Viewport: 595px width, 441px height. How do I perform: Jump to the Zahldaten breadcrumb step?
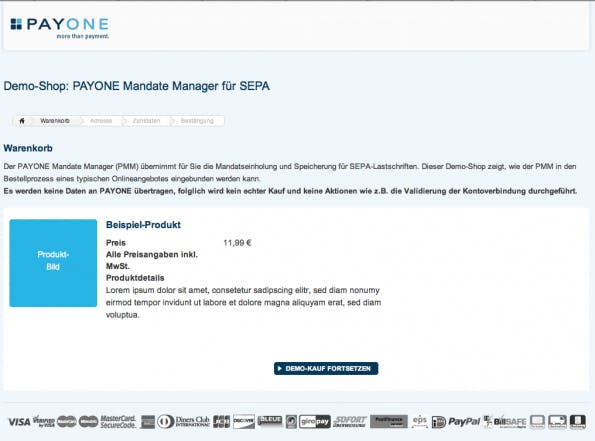click(x=146, y=121)
